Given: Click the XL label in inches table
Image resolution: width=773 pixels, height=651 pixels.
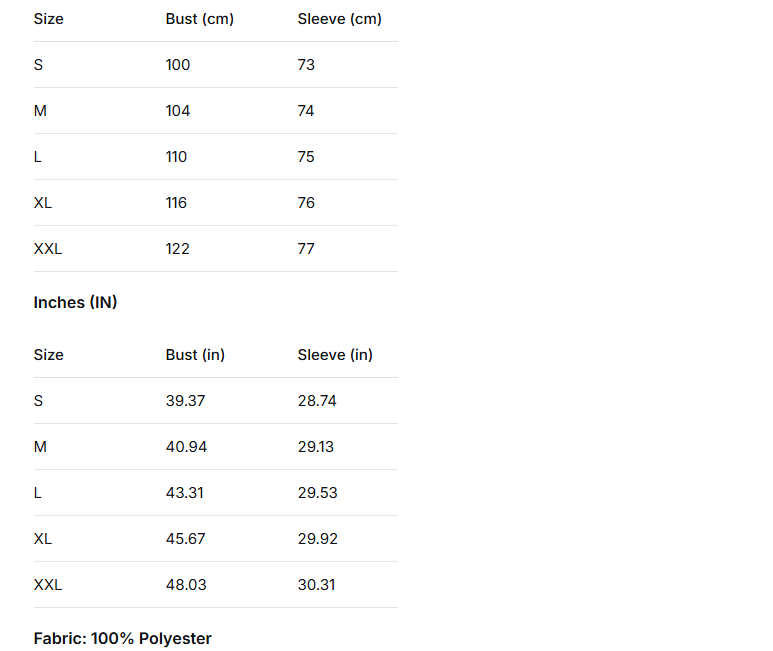Looking at the screenshot, I should [x=43, y=539].
